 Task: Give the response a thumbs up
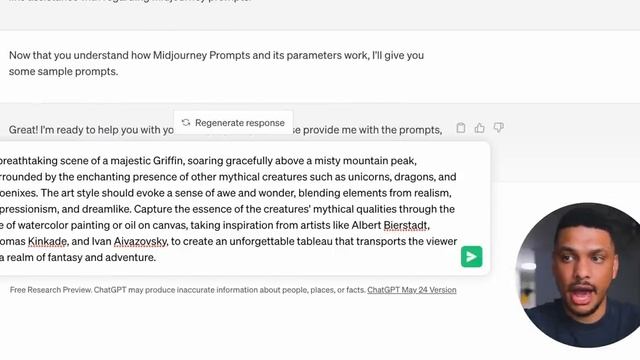(480, 128)
